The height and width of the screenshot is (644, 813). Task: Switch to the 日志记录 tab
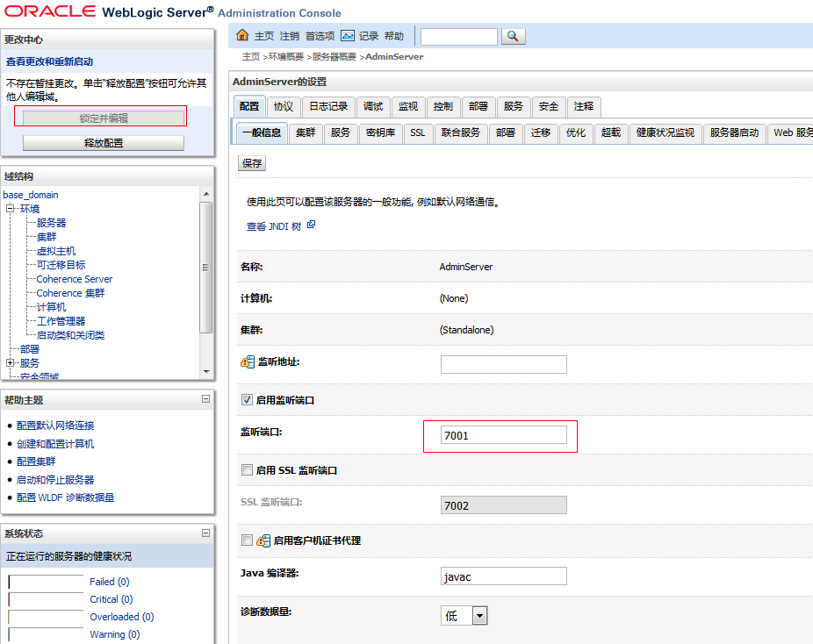[328, 107]
